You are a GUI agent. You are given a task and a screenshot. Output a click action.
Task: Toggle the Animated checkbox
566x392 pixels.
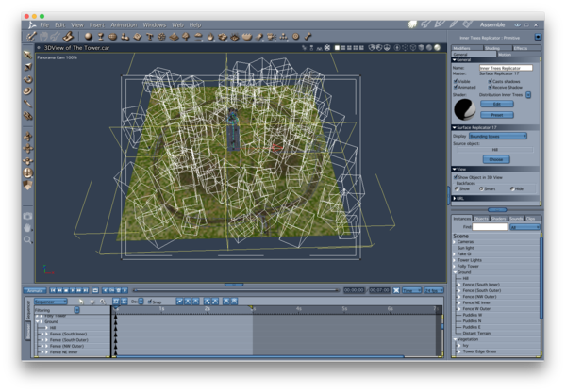pyautogui.click(x=456, y=87)
